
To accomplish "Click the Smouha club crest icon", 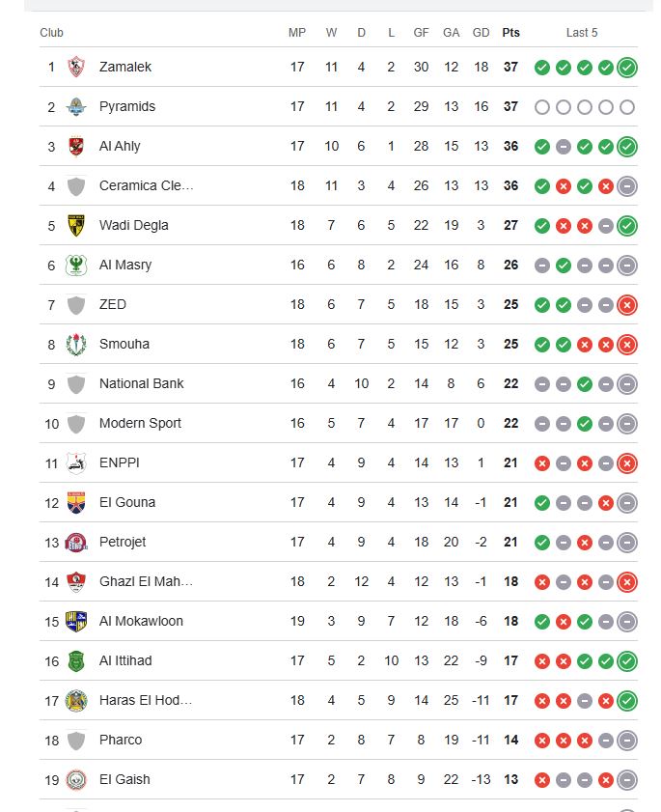I will 76,345.
